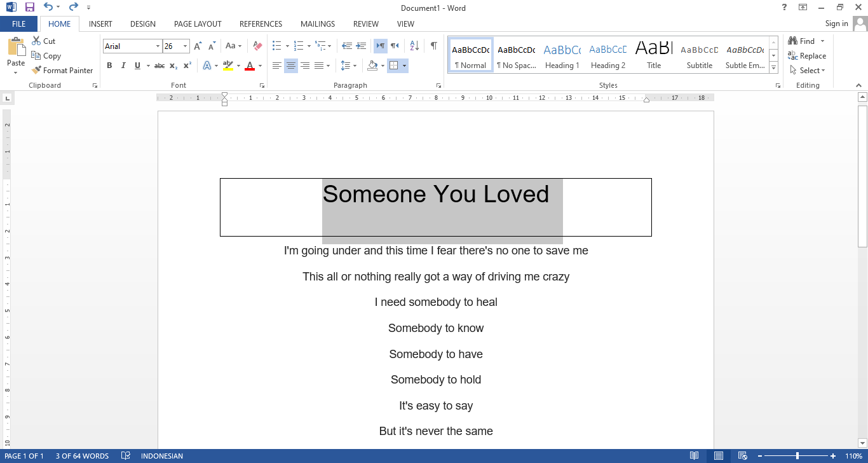This screenshot has height=463, width=868.
Task: Click the Text Effects icon
Action: (207, 66)
